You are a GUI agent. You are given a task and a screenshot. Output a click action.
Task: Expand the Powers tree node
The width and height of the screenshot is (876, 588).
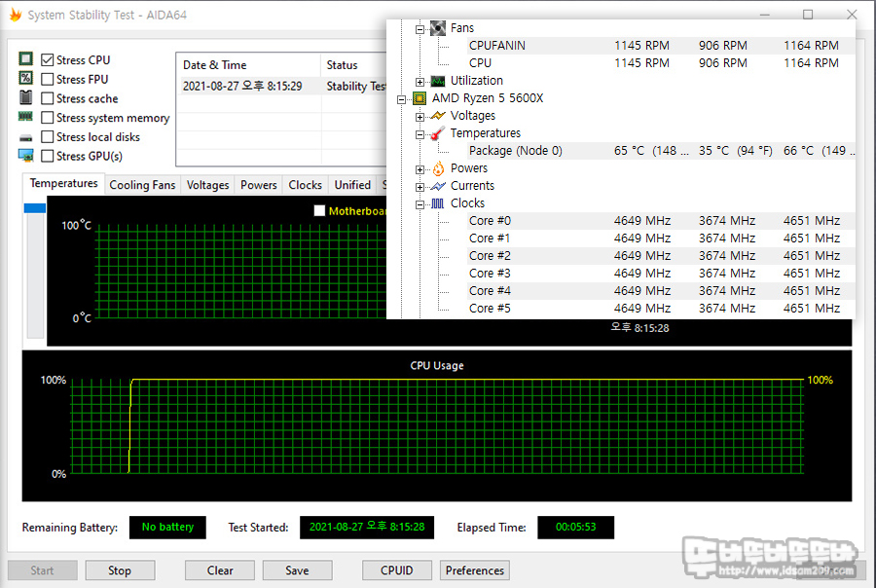pos(420,170)
